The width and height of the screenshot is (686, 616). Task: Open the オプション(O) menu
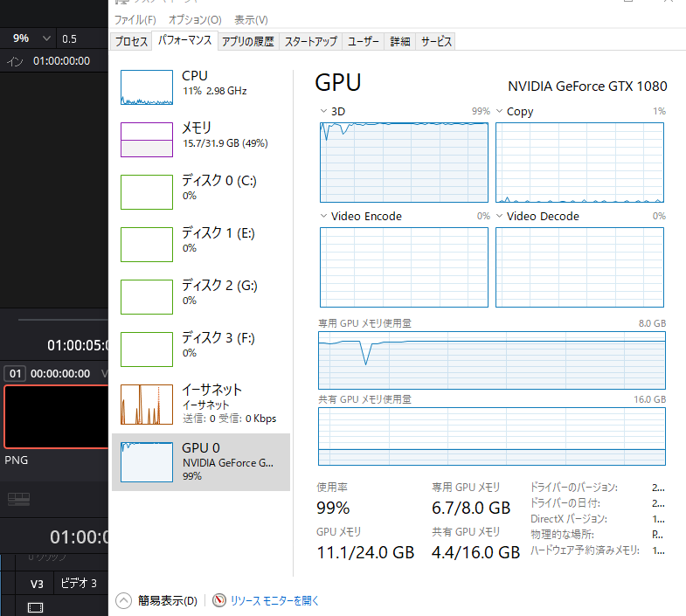[195, 19]
